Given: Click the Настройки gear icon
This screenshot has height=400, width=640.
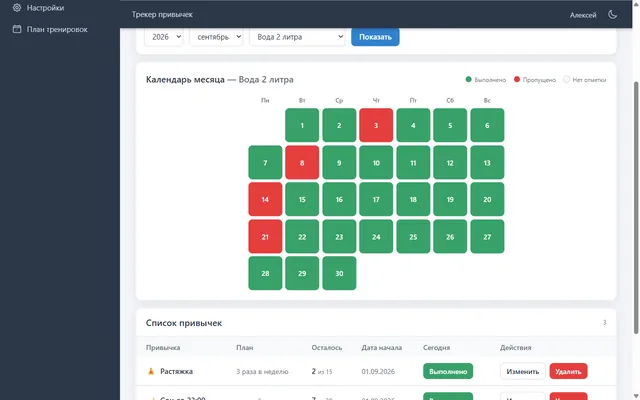Looking at the screenshot, I should click(17, 7).
